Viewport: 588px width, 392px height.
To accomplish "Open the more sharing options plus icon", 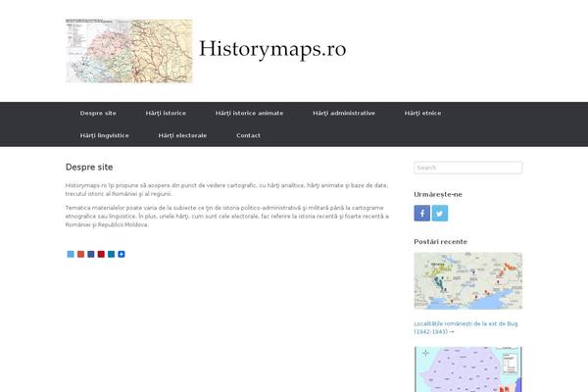I will (x=122, y=254).
